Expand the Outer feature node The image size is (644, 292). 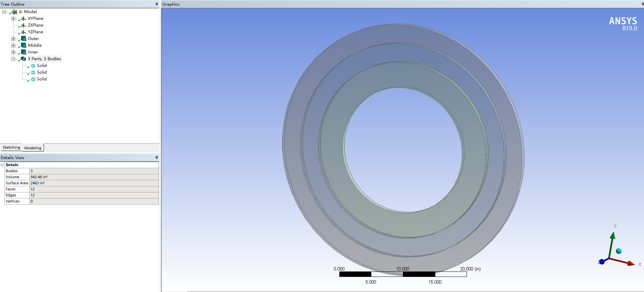click(x=13, y=39)
